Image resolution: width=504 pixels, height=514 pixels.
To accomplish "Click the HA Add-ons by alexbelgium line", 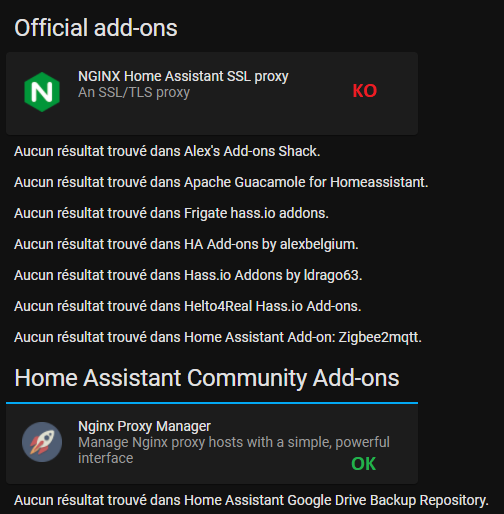I will click(186, 244).
